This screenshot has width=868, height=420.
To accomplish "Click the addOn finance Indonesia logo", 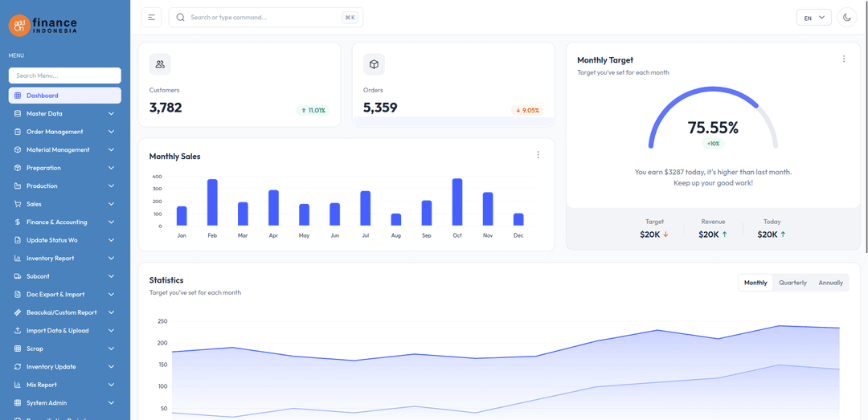I will coord(43,26).
